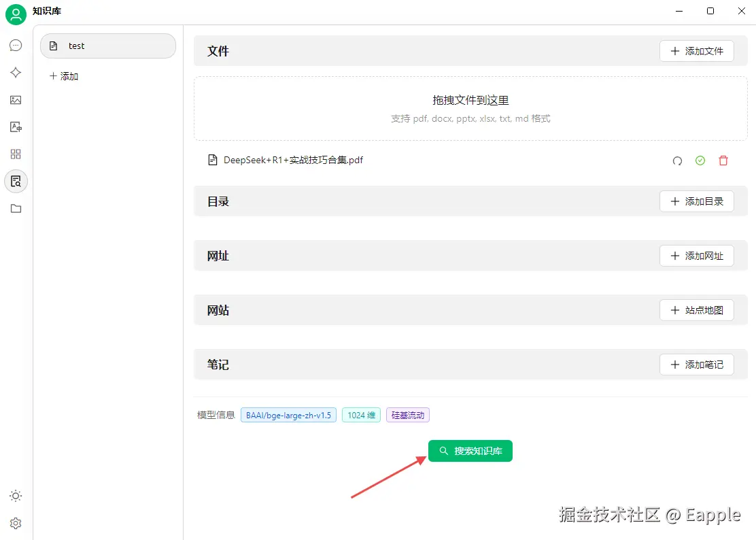Screen dimensions: 756x540
Task: Minimize the window
Action: (x=679, y=11)
